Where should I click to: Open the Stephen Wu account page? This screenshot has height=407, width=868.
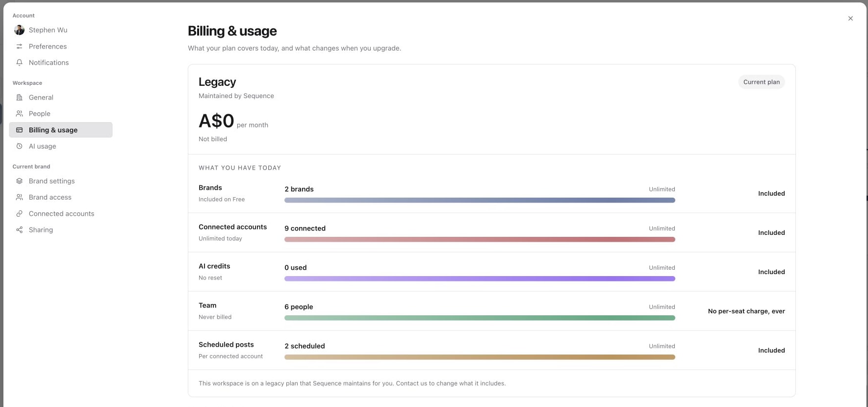pyautogui.click(x=61, y=30)
